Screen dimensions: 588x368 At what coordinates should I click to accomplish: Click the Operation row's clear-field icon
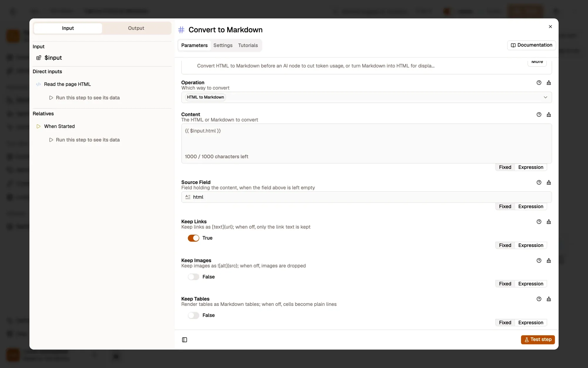coord(549,83)
